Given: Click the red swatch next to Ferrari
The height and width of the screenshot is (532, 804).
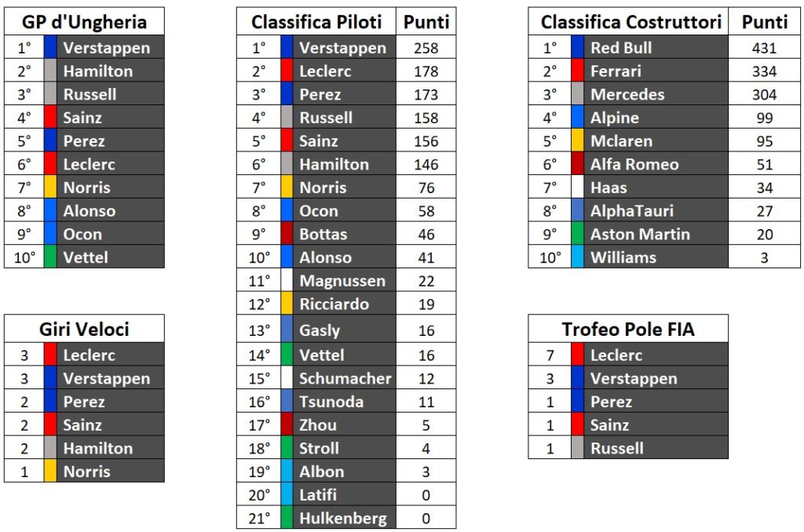Looking at the screenshot, I should pyautogui.click(x=577, y=71).
